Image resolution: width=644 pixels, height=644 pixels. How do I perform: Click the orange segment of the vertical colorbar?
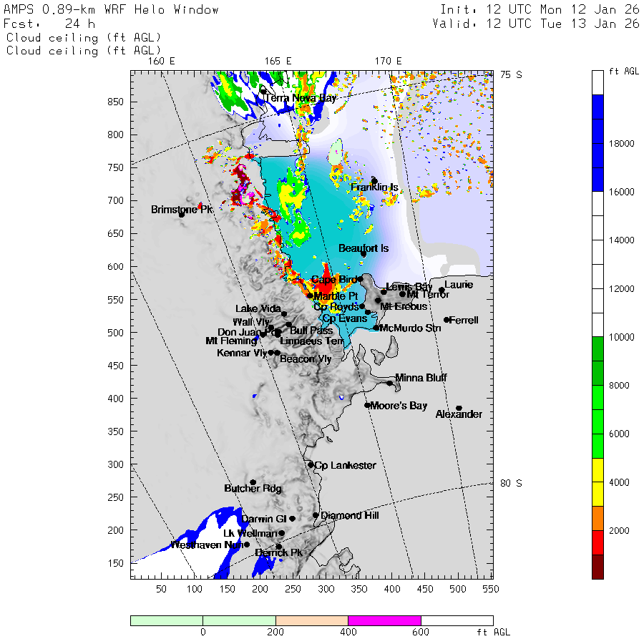coord(597,518)
